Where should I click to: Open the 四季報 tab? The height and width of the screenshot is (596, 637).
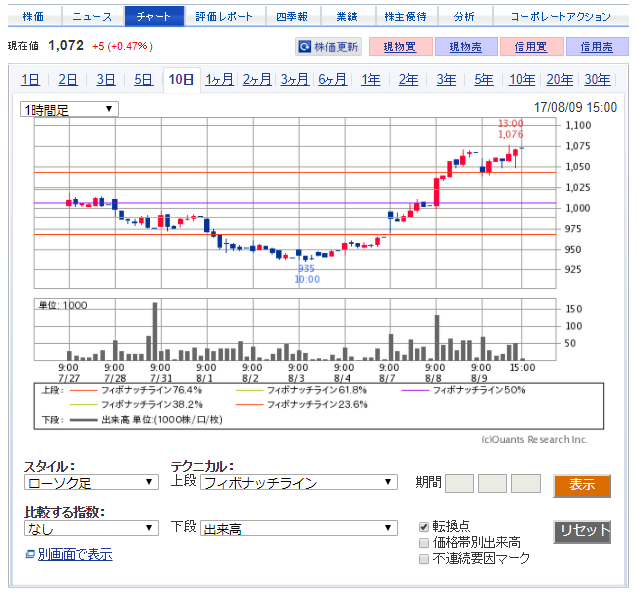coord(292,17)
